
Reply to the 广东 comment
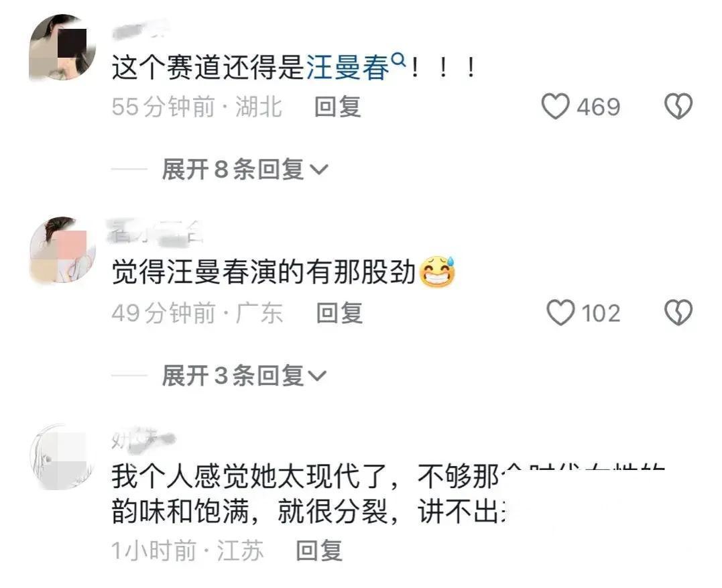(339, 313)
